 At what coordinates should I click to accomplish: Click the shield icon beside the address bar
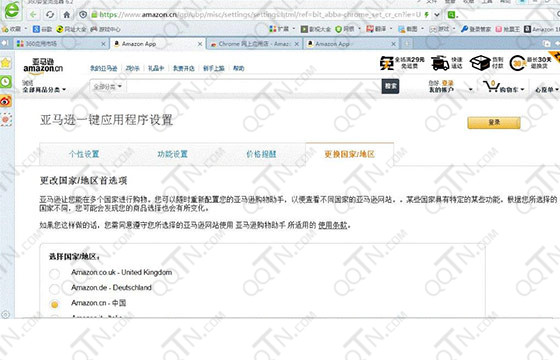(83, 15)
